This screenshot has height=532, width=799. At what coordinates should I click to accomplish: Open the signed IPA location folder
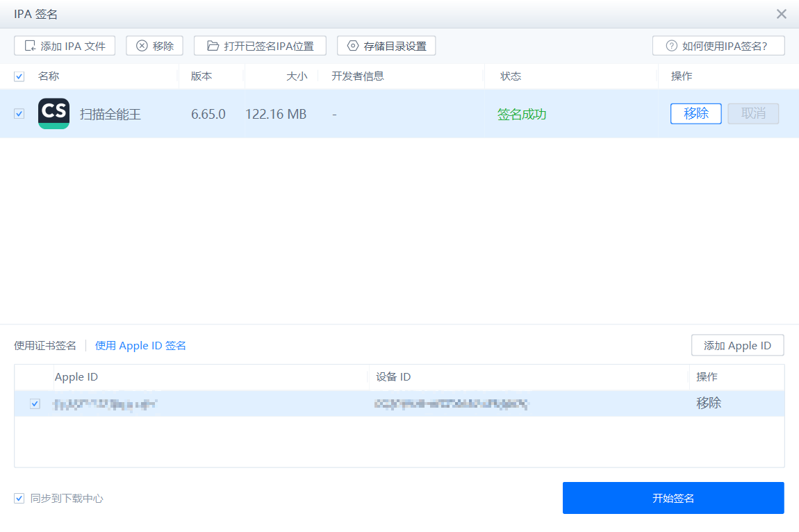coord(260,46)
